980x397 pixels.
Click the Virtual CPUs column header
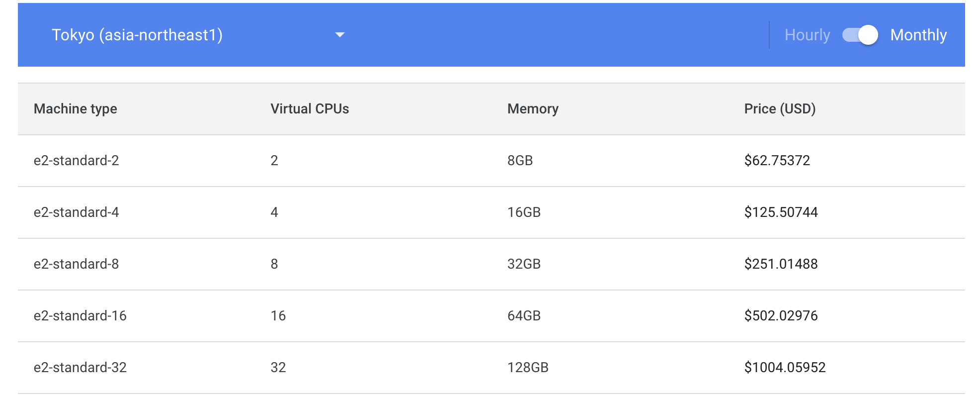click(x=310, y=109)
